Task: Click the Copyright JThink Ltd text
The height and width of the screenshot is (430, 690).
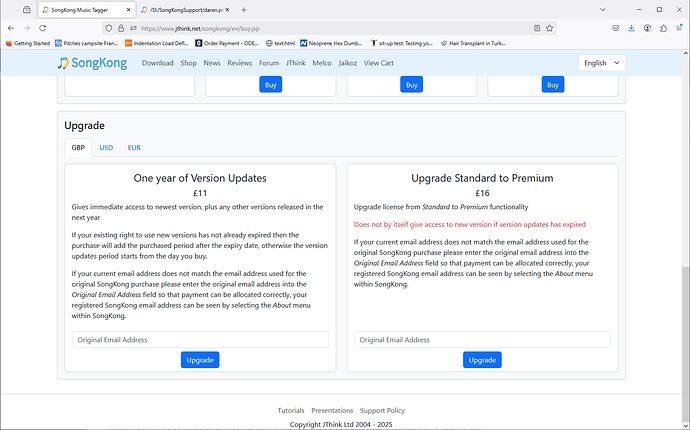Action: [x=341, y=425]
